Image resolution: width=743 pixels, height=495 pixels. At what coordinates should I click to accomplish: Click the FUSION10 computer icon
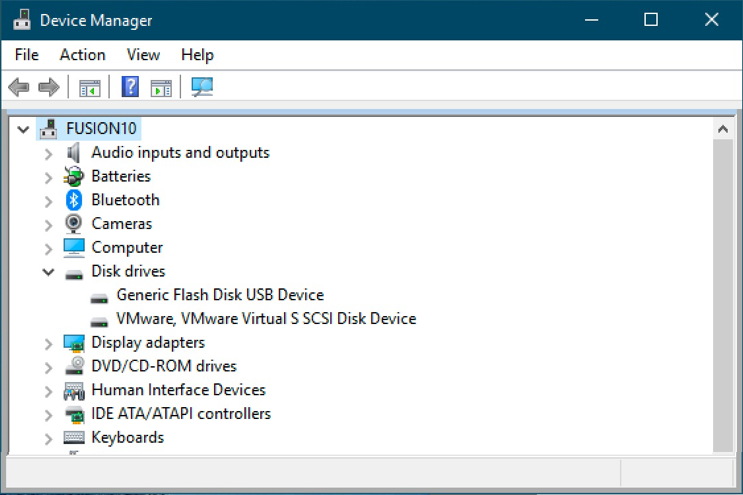tap(49, 128)
